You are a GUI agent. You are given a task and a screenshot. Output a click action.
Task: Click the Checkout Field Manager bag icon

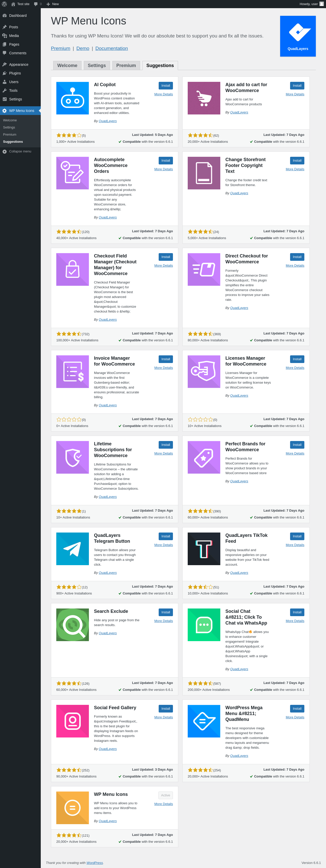(72, 269)
